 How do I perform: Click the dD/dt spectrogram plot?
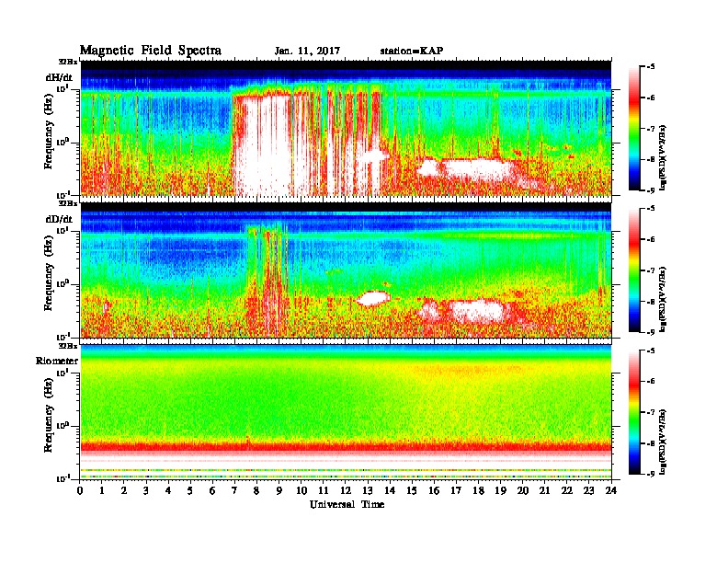(x=346, y=270)
